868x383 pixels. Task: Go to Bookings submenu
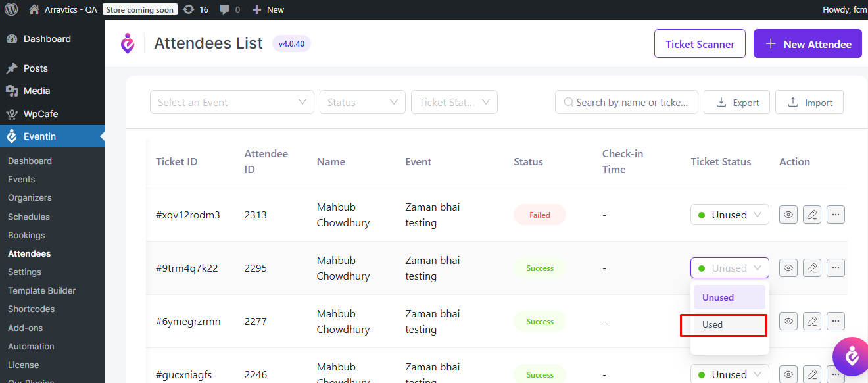[26, 235]
